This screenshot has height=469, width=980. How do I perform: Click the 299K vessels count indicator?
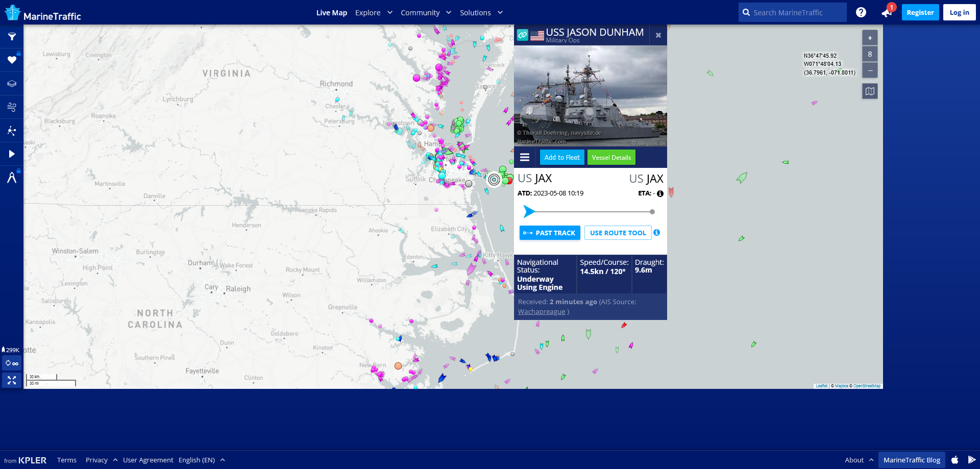pos(11,350)
